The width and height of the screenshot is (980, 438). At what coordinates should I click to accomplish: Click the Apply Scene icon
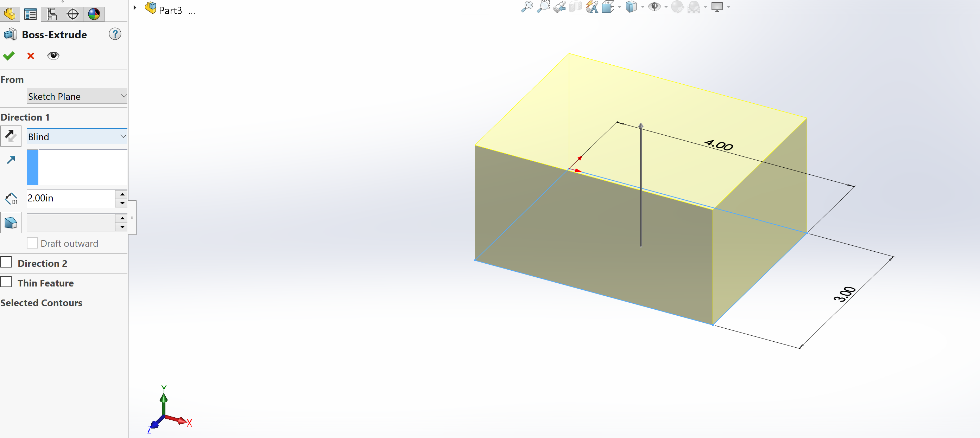click(x=694, y=7)
